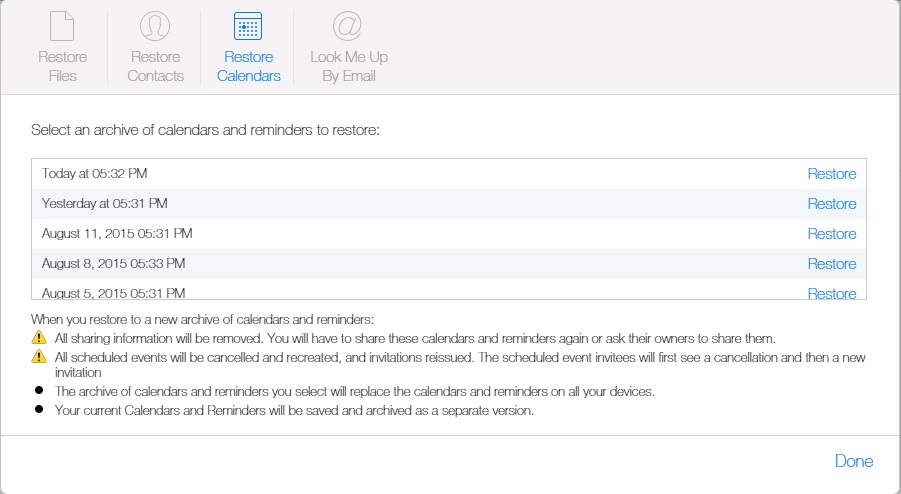Click the Restore Contacts person icon
Viewport: 901px width, 494px height.
click(155, 26)
